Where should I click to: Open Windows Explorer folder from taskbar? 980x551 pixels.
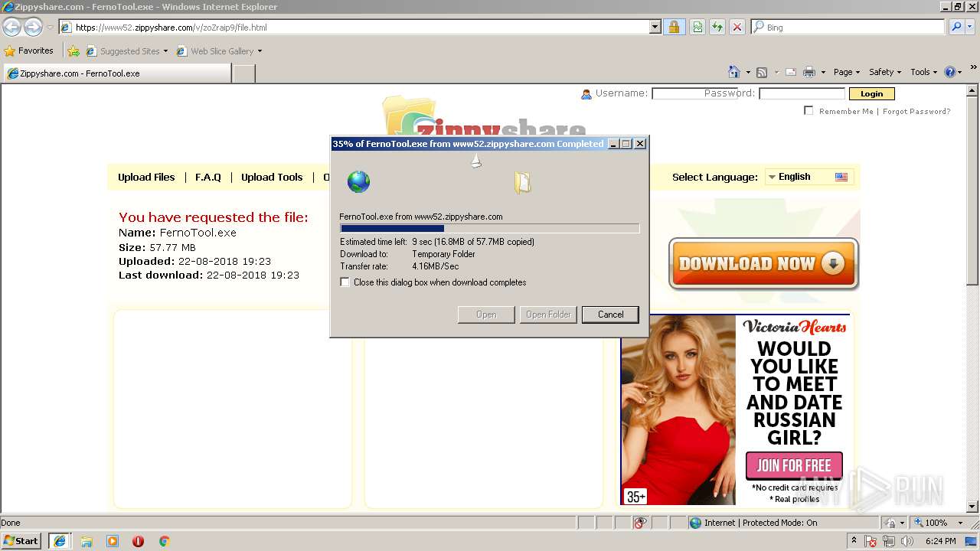pos(87,541)
